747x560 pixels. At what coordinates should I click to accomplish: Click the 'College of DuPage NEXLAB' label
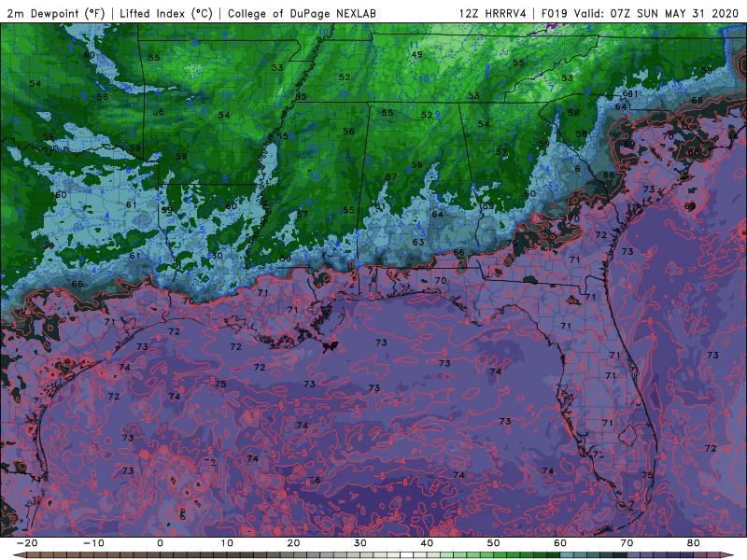tap(302, 13)
